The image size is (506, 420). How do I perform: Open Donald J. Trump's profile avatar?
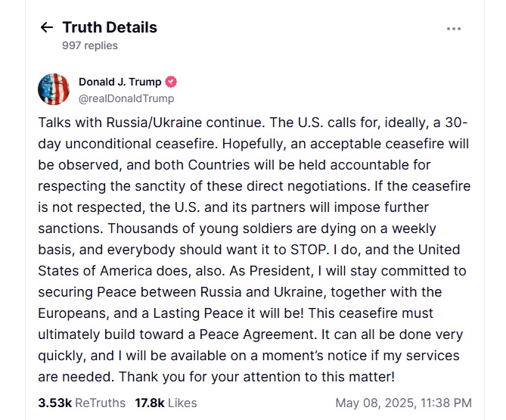[54, 90]
